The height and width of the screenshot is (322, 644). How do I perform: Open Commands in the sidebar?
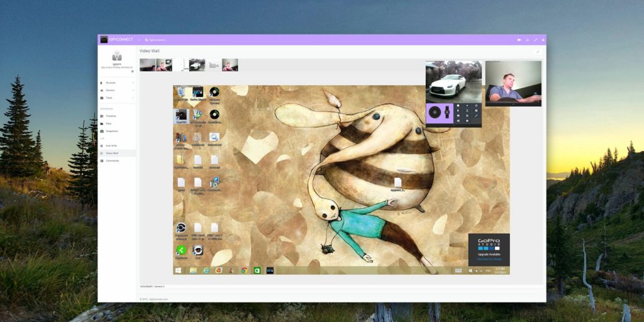coord(117,160)
